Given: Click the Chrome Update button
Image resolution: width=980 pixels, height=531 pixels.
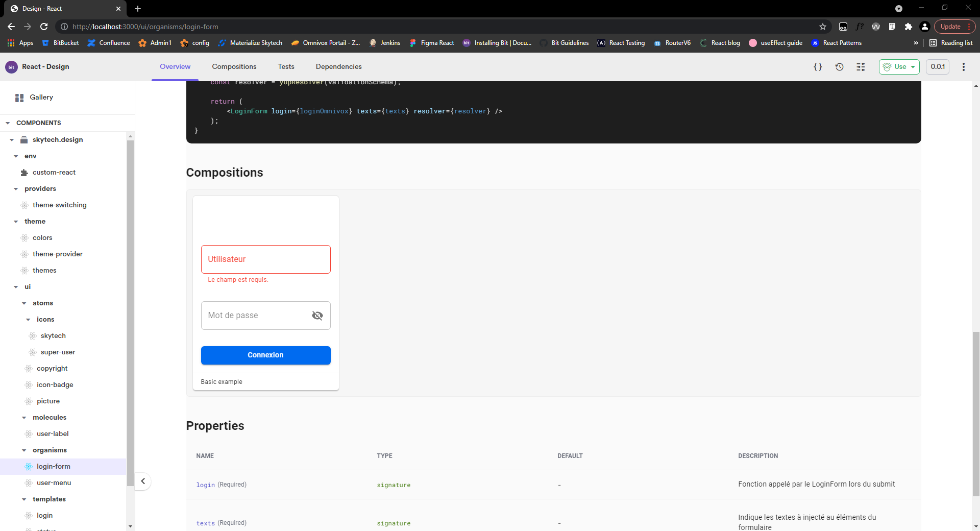Looking at the screenshot, I should (x=954, y=27).
